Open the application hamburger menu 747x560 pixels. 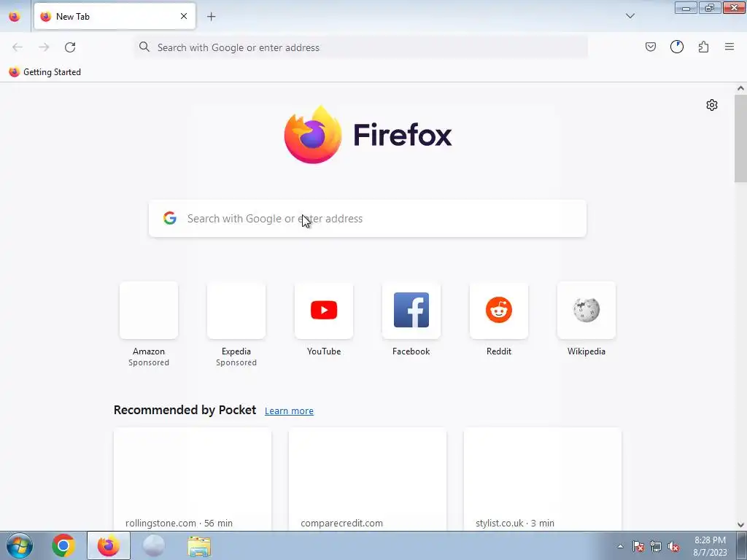(x=729, y=47)
